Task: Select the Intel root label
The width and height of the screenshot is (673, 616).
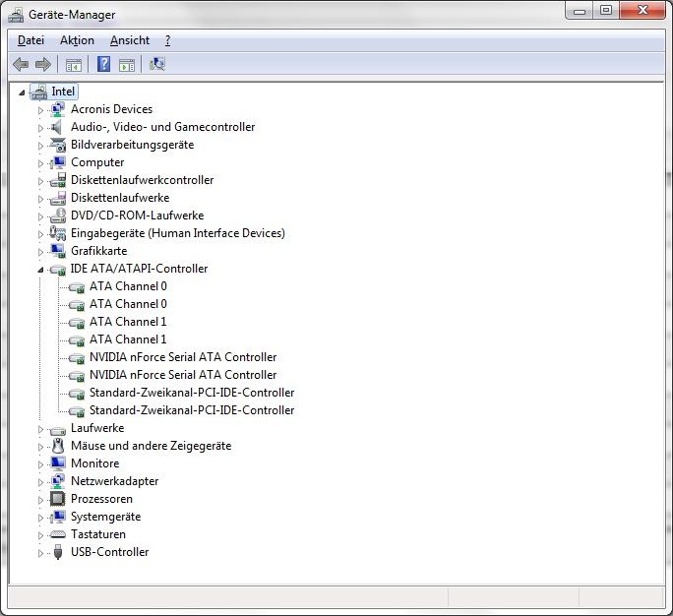Action: [63, 92]
